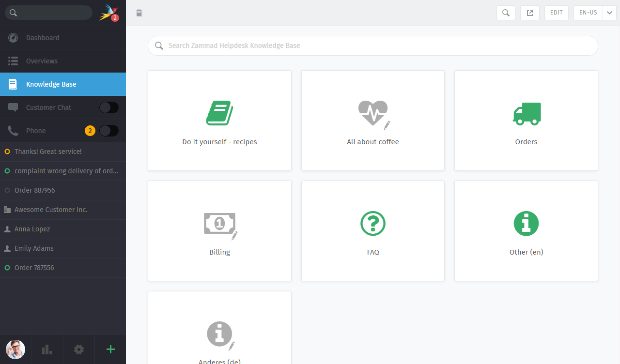This screenshot has height=364, width=620.
Task: Open your profile avatar menu
Action: pos(15,349)
